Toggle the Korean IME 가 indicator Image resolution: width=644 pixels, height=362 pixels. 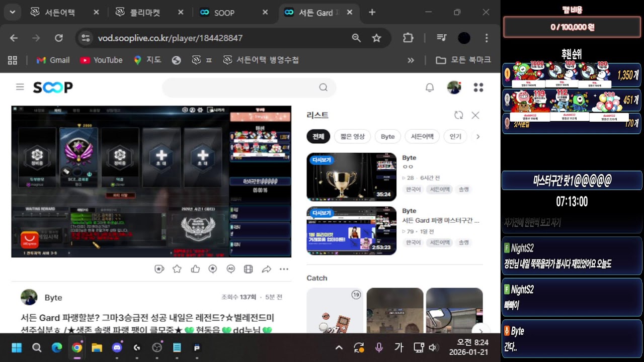pyautogui.click(x=399, y=347)
